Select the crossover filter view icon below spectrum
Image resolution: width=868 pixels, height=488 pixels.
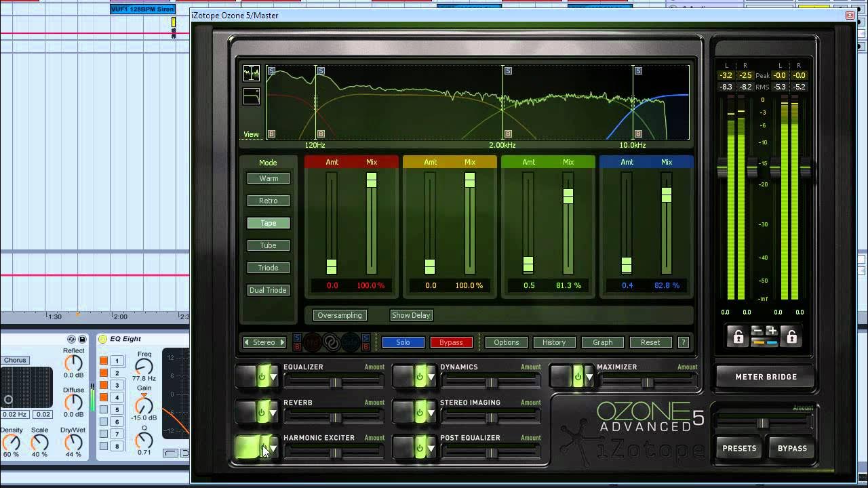252,97
